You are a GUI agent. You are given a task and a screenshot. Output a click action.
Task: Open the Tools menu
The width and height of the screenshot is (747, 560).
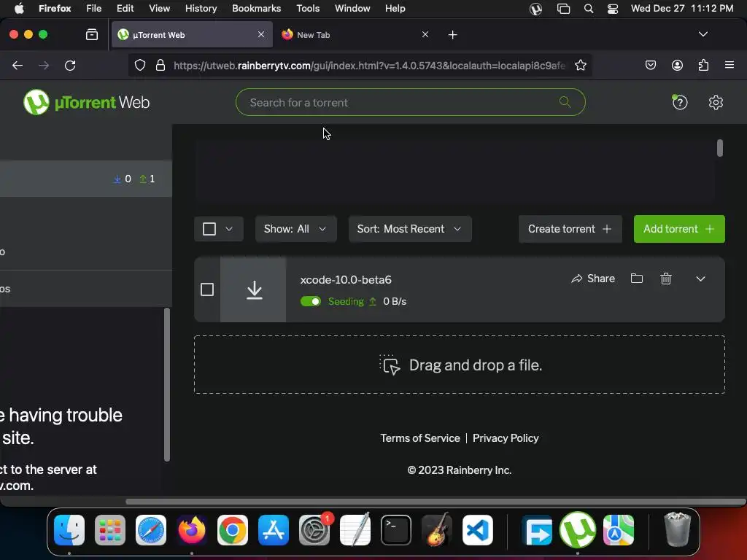(308, 9)
